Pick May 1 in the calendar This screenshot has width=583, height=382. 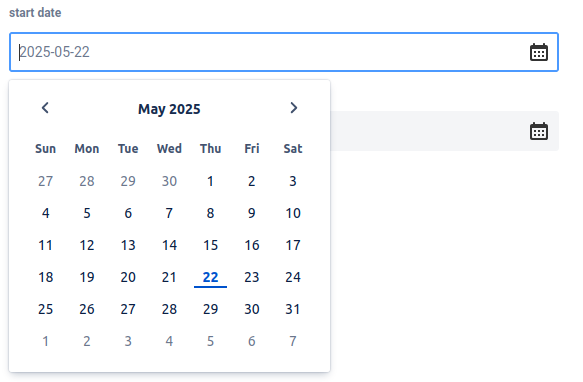[x=210, y=181]
